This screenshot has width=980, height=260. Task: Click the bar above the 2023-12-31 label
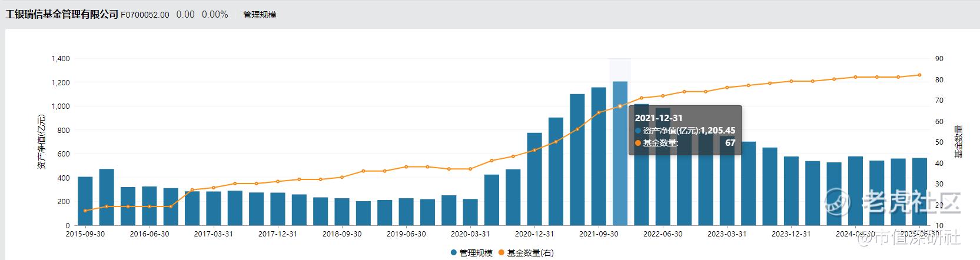click(791, 191)
